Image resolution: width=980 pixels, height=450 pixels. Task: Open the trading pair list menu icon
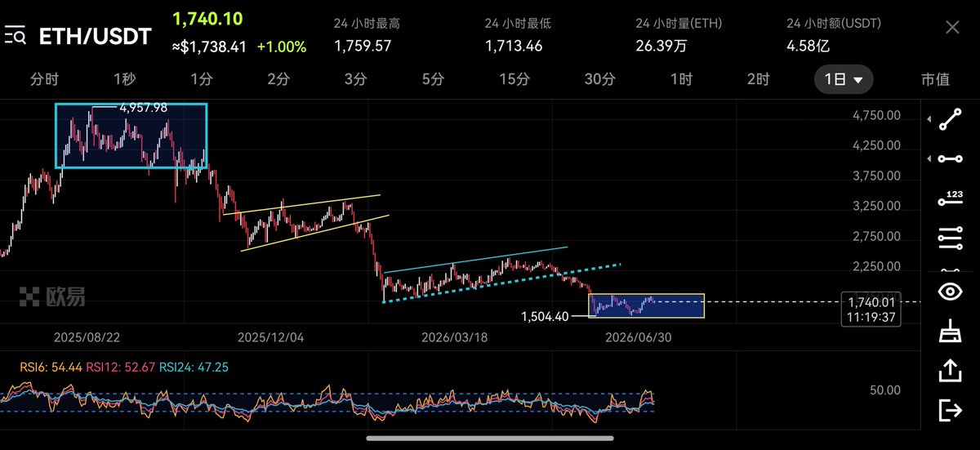pos(17,37)
